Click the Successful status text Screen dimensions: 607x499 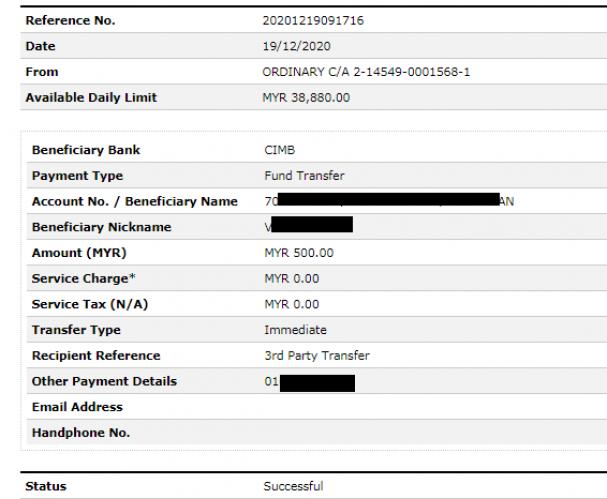pos(293,486)
